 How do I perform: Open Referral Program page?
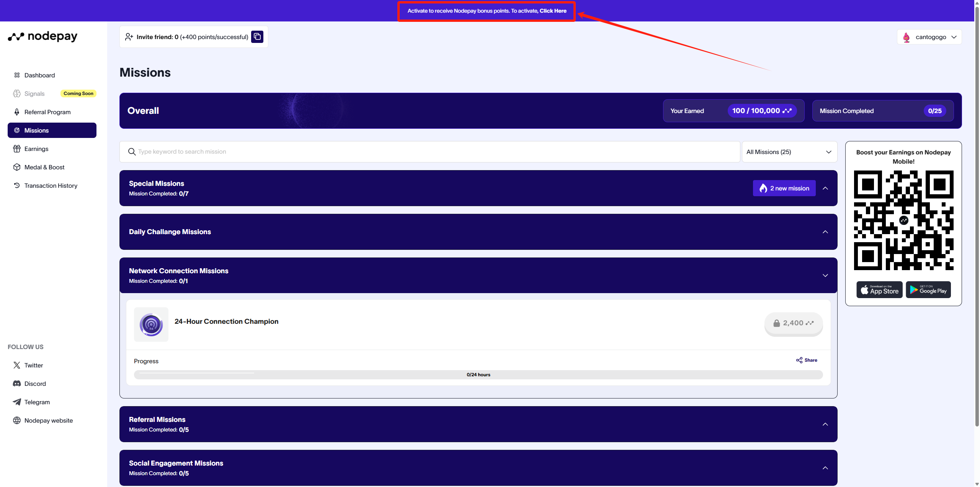point(52,112)
